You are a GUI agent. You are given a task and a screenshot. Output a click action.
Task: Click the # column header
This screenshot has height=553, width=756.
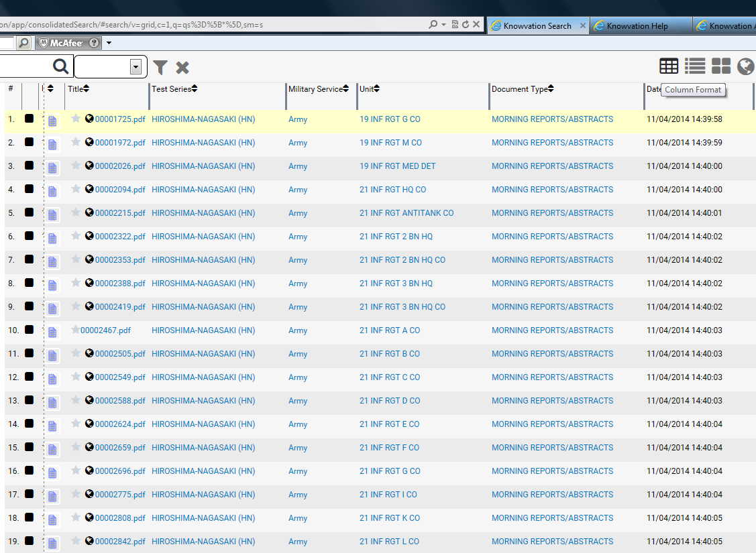pos(11,88)
